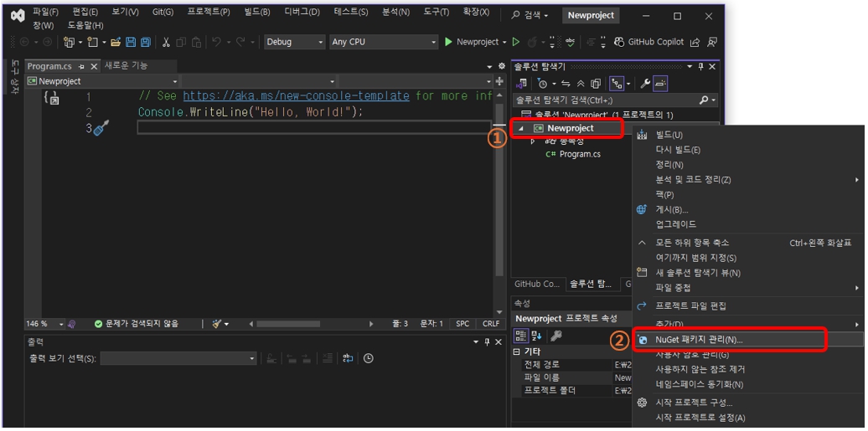Viewport: 868px width, 431px height.
Task: Toggle word wrap icon in Output panel
Action: pyautogui.click(x=348, y=358)
